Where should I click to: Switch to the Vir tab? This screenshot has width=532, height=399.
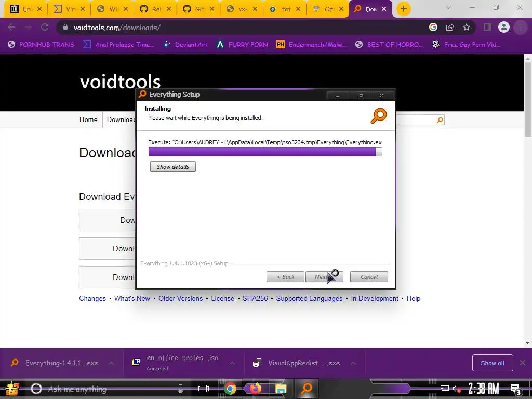tap(70, 9)
